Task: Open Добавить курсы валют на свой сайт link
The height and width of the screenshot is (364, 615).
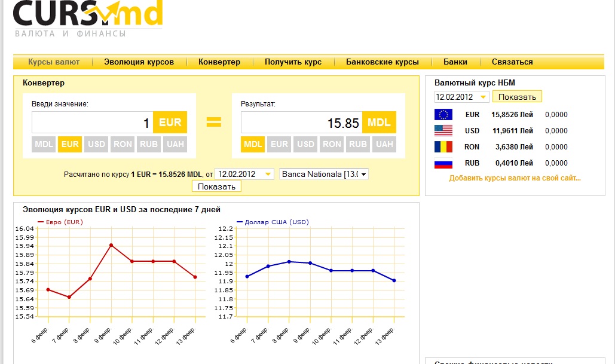Action: point(515,178)
